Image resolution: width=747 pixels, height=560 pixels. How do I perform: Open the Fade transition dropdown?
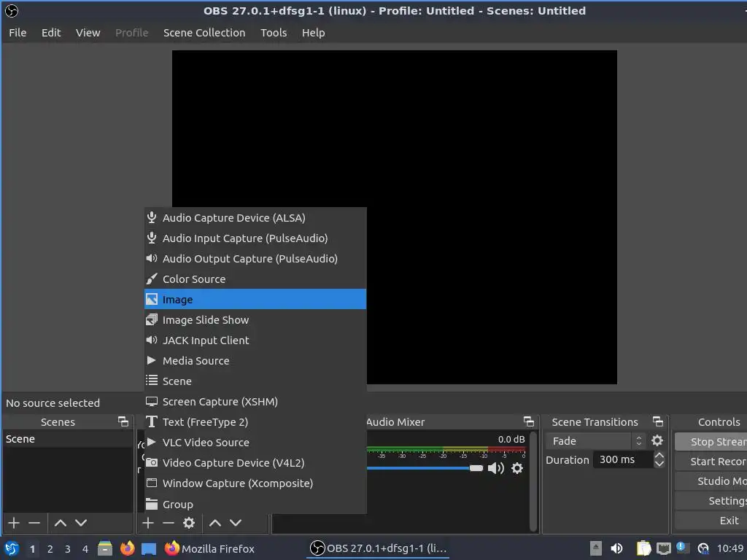coord(597,441)
